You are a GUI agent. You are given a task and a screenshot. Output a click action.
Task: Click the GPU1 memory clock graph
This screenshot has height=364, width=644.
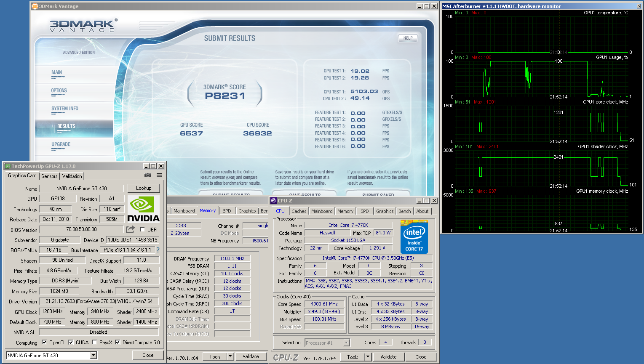[542, 213]
